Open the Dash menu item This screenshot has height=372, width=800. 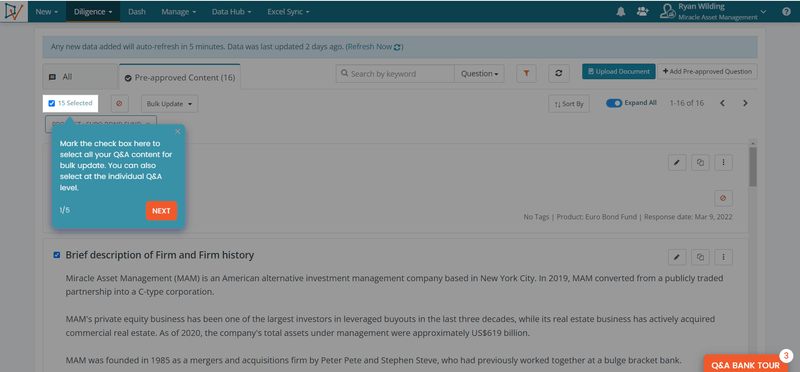pos(137,12)
